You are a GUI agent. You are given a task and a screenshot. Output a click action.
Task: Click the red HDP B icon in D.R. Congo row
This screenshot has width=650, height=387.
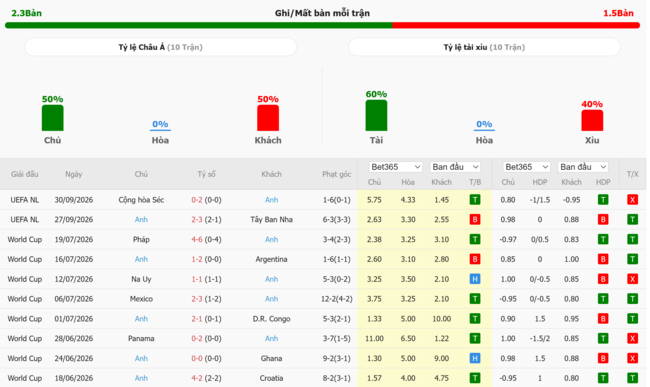(603, 319)
